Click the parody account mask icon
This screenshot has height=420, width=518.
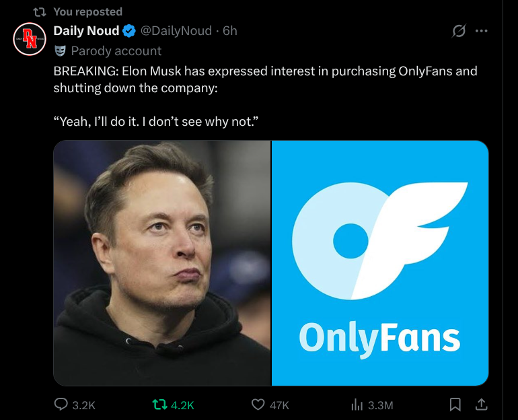click(x=60, y=50)
